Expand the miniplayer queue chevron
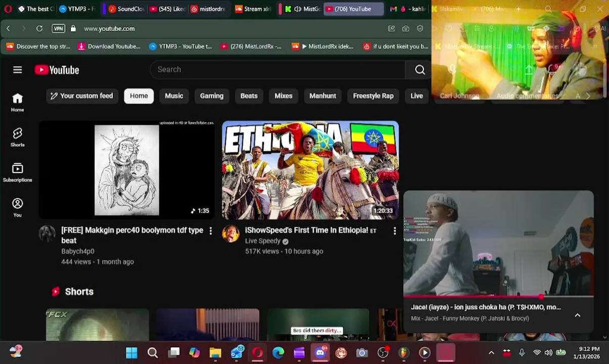The height and width of the screenshot is (364, 609). tap(577, 315)
